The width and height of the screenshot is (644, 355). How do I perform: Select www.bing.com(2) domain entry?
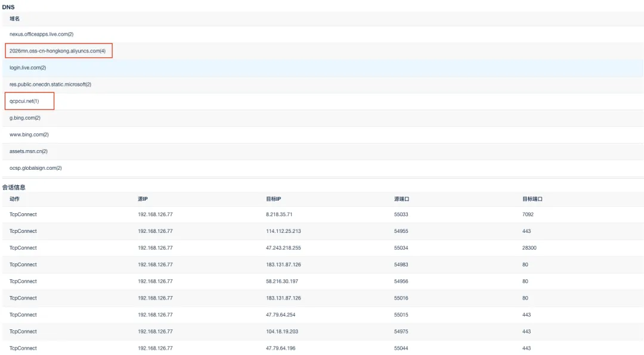tap(29, 135)
